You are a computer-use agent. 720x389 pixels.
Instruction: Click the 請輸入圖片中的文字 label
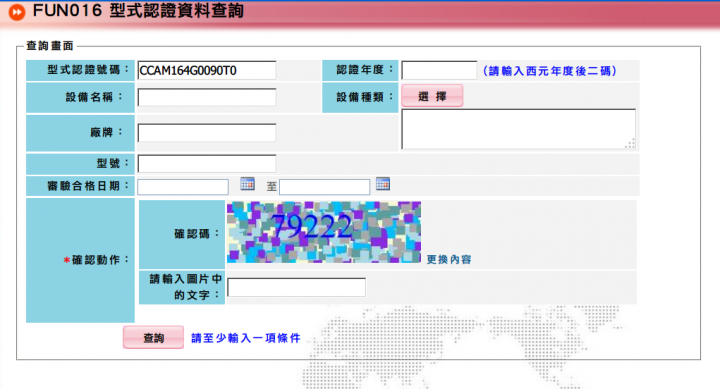click(x=186, y=287)
